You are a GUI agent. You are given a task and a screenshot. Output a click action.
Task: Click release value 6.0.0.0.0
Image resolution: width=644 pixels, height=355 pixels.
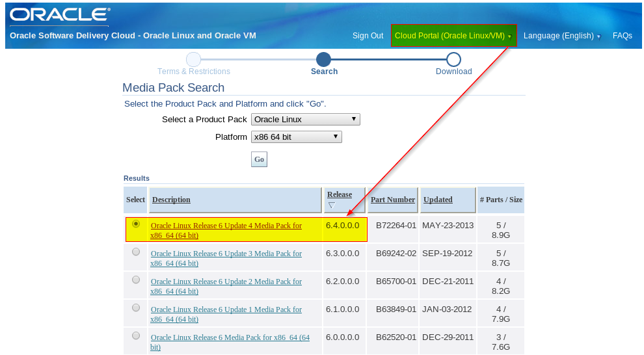343,337
